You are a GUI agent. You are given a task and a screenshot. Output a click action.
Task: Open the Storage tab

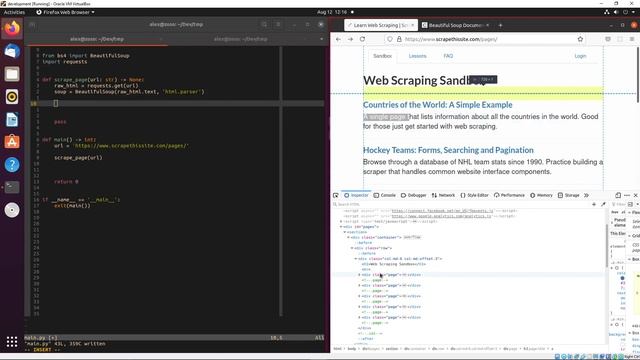[x=569, y=196]
